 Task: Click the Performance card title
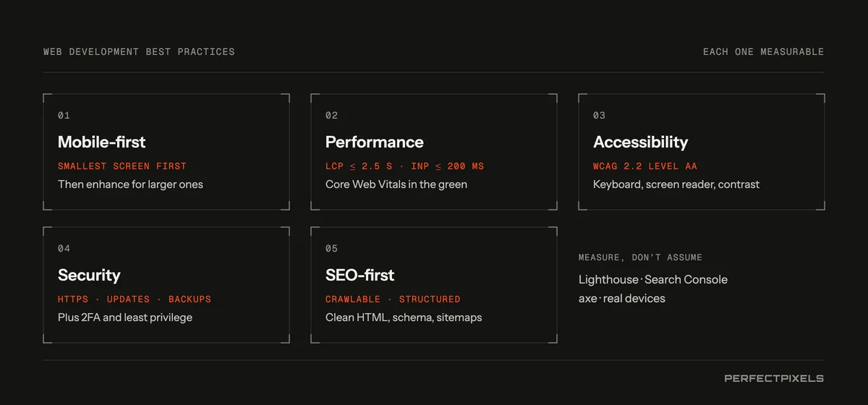(375, 142)
